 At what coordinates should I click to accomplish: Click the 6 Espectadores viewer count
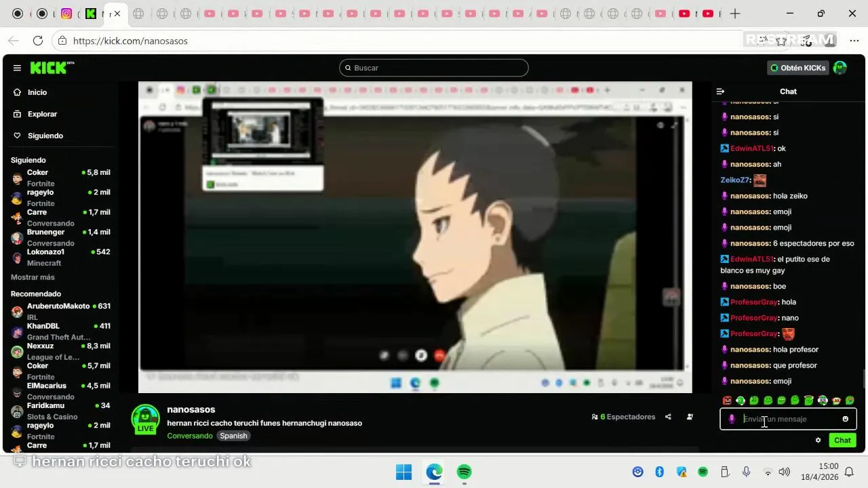[x=623, y=417]
